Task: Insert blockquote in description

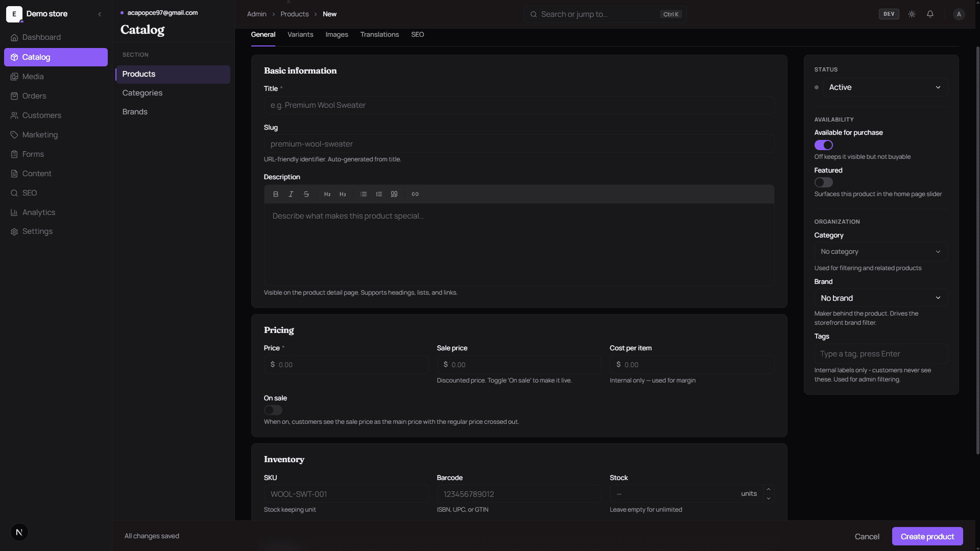Action: 394,194
